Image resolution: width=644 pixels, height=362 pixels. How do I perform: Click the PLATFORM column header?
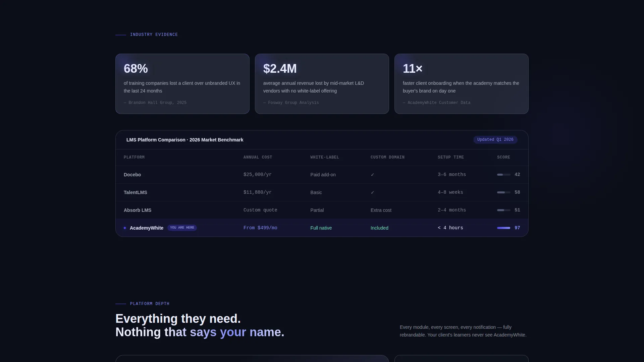[134, 157]
